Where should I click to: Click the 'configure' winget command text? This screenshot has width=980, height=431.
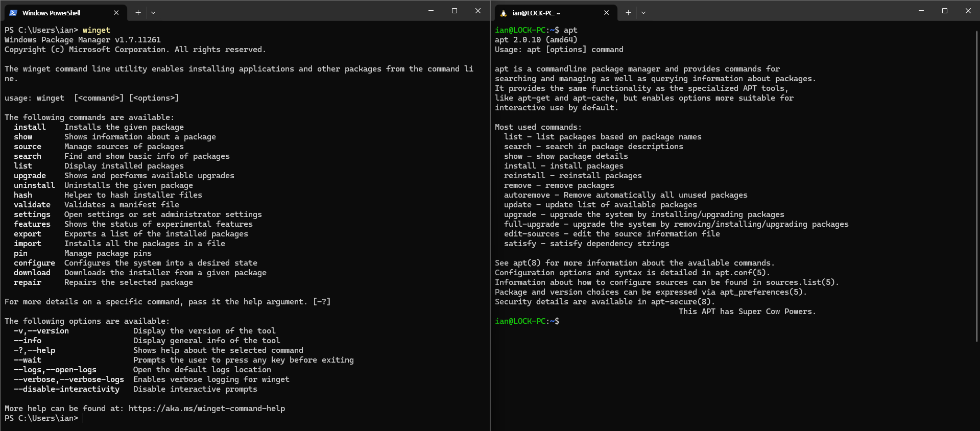point(34,263)
